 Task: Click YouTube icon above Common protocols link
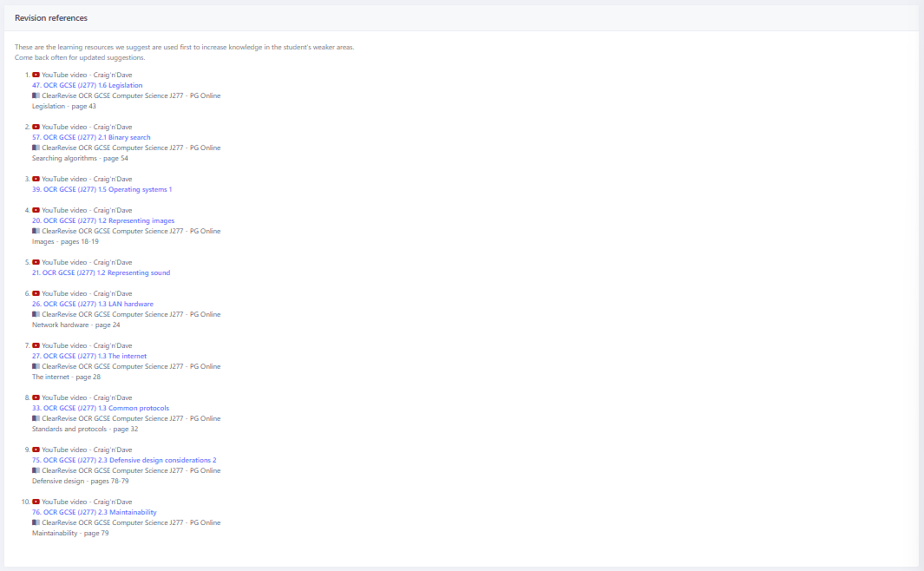click(36, 397)
